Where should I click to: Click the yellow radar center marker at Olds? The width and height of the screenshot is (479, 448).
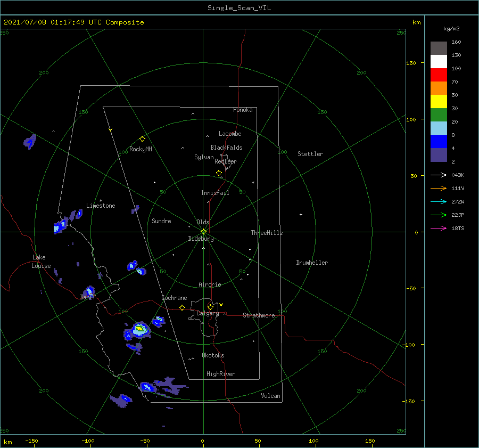coord(203,232)
